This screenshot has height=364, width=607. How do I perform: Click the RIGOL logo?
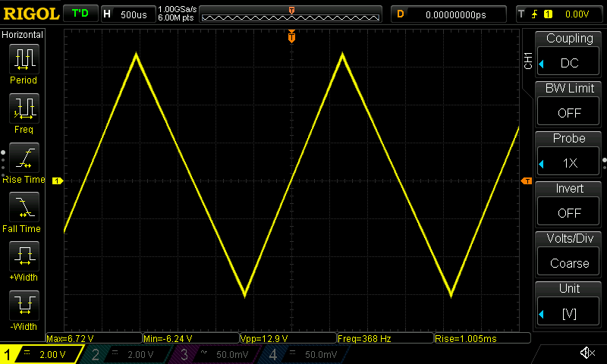[31, 14]
